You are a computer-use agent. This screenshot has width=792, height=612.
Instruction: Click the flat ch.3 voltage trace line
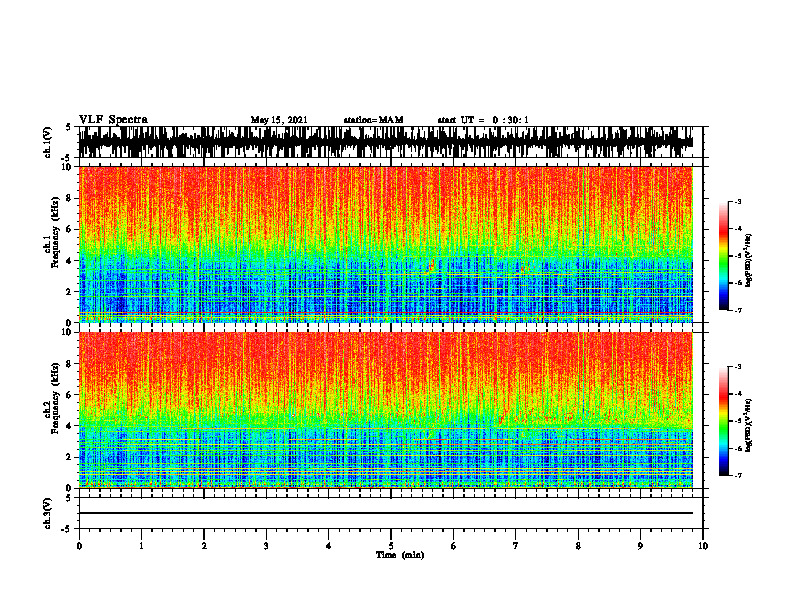click(386, 513)
